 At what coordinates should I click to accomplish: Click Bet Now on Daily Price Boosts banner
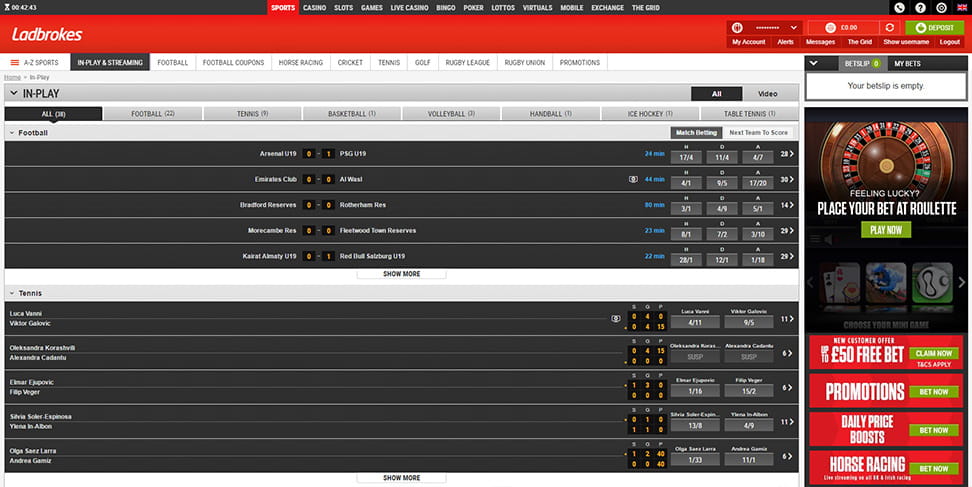tap(934, 430)
